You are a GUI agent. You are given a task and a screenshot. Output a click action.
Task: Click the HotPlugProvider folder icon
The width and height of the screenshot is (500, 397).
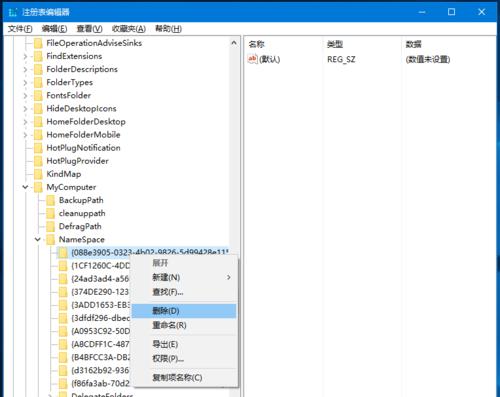click(x=38, y=161)
